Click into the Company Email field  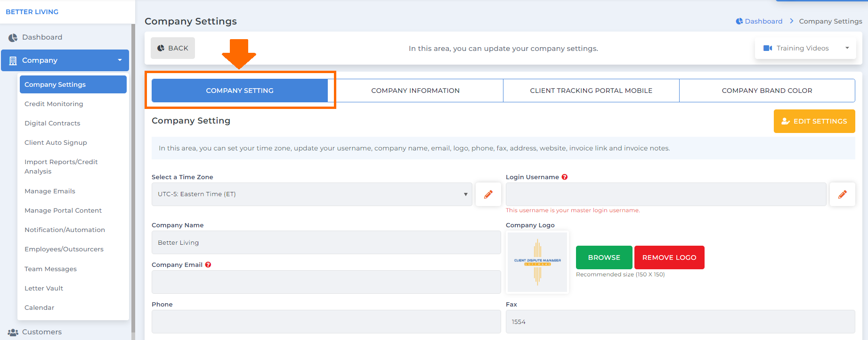(x=326, y=282)
